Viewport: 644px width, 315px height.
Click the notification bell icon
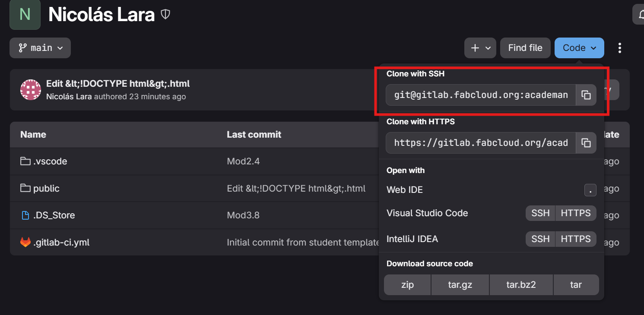coord(640,16)
